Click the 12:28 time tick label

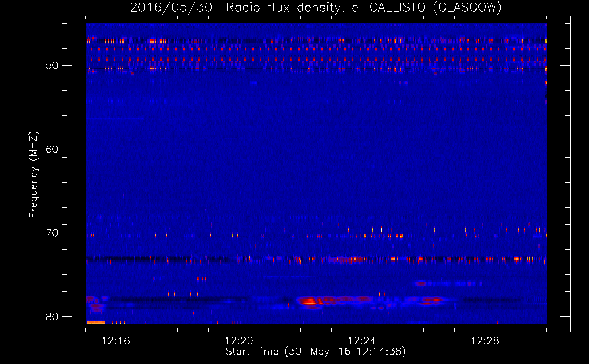pyautogui.click(x=485, y=341)
